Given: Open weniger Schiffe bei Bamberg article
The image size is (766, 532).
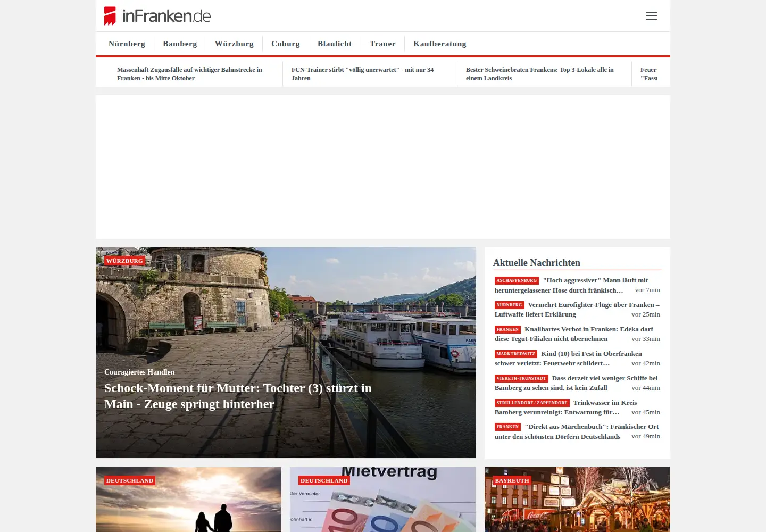Looking at the screenshot, I should tap(577, 383).
